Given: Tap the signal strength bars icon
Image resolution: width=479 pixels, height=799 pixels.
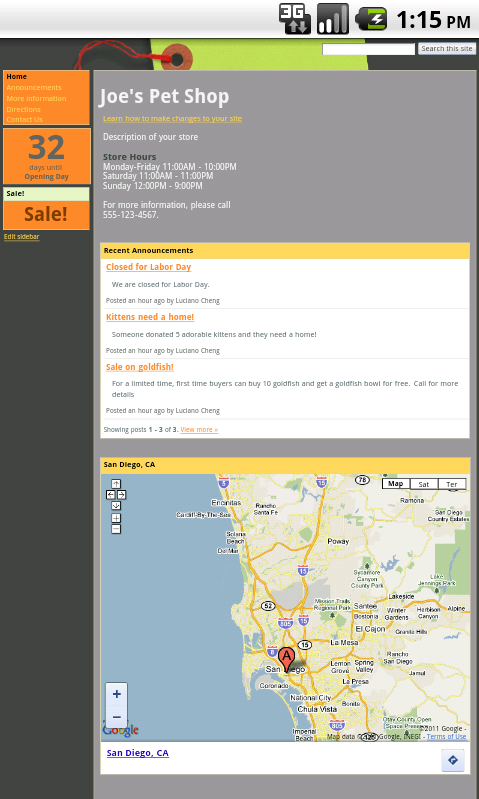Looking at the screenshot, I should pos(333,19).
